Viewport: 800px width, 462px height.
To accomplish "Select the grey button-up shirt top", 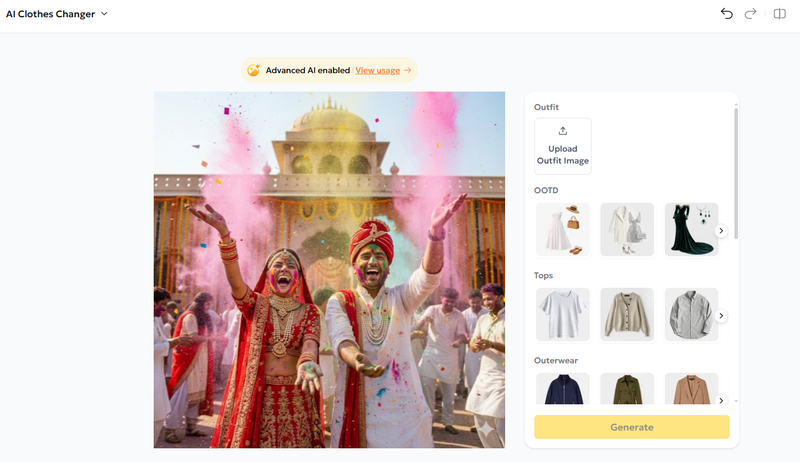I will pos(691,315).
